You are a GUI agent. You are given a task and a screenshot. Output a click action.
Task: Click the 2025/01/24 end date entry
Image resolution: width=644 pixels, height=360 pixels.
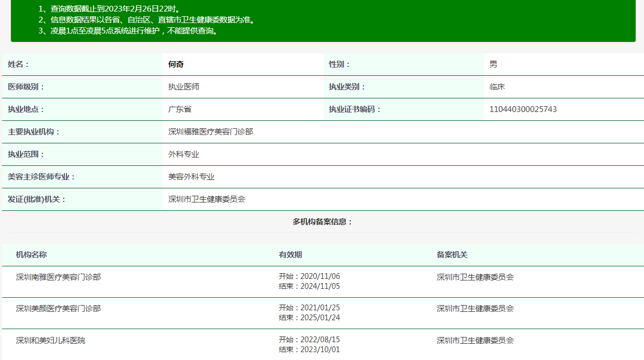(309, 318)
